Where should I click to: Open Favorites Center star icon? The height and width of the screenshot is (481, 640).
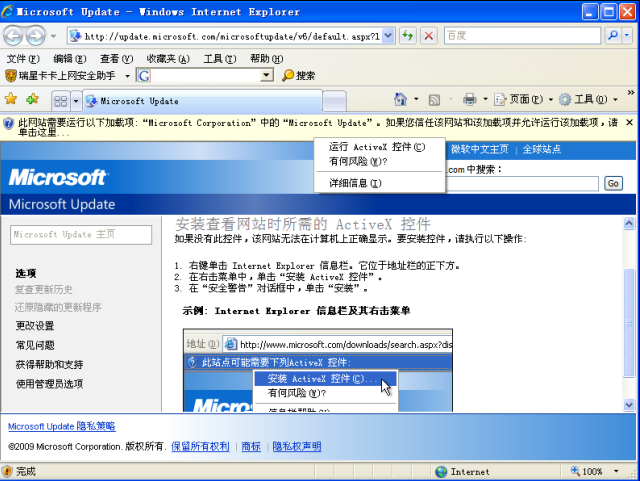11,99
